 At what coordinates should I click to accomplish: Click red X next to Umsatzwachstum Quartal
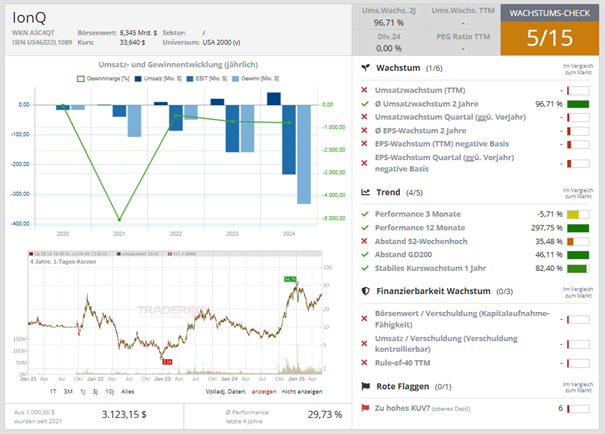click(x=364, y=117)
